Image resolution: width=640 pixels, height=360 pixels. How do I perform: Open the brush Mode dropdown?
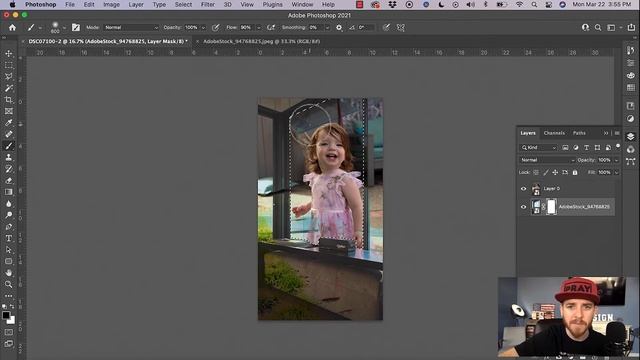pos(131,27)
